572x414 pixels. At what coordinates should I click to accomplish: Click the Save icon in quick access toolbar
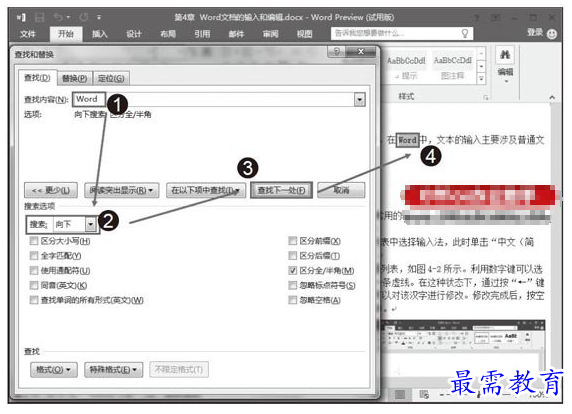39,17
